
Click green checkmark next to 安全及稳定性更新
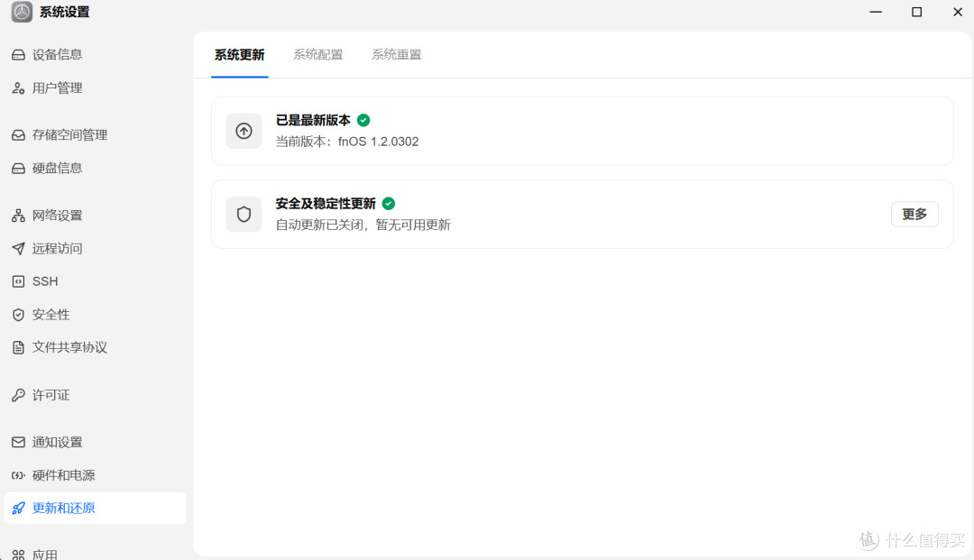[x=389, y=204]
